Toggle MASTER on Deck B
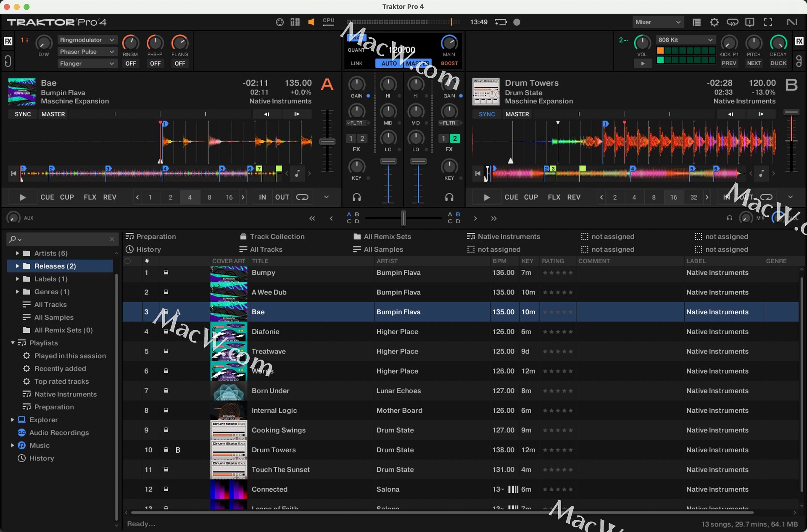This screenshot has height=532, width=807. [x=517, y=114]
